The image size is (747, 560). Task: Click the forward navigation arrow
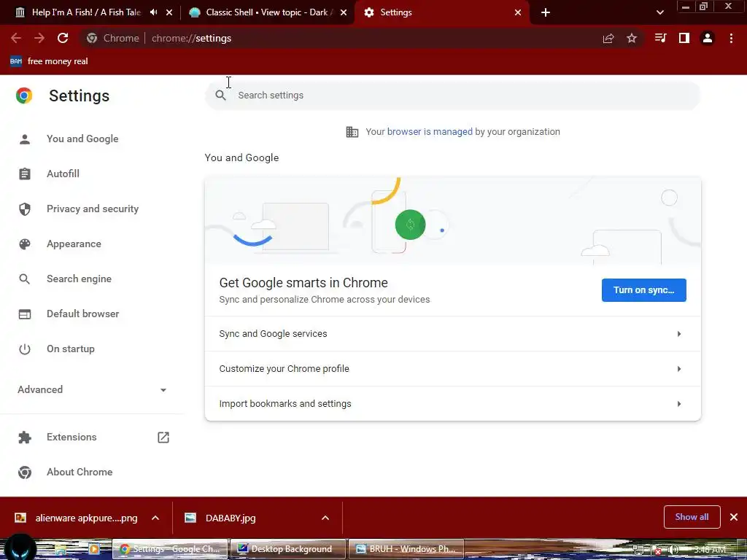click(x=39, y=38)
